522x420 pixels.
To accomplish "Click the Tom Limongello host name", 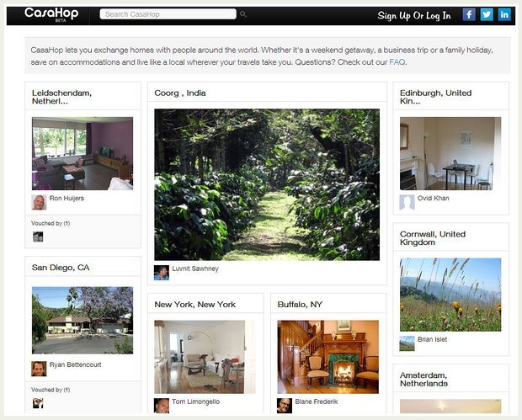I will pos(195,401).
